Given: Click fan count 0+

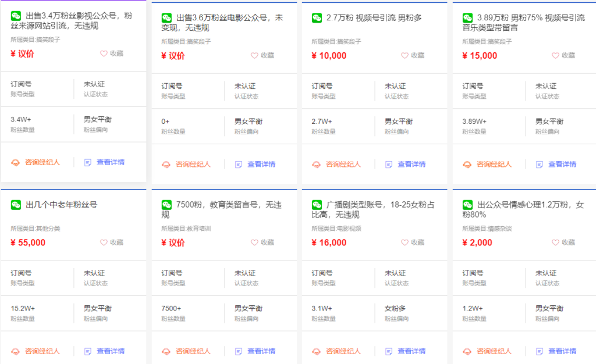Looking at the screenshot, I should (x=165, y=122).
